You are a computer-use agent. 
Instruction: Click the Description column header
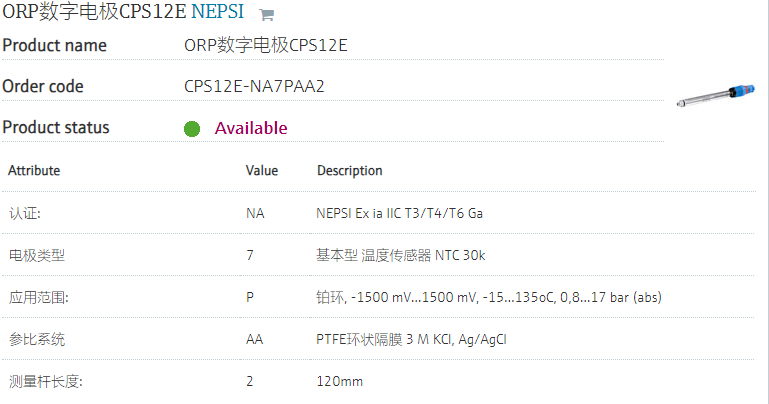point(350,171)
